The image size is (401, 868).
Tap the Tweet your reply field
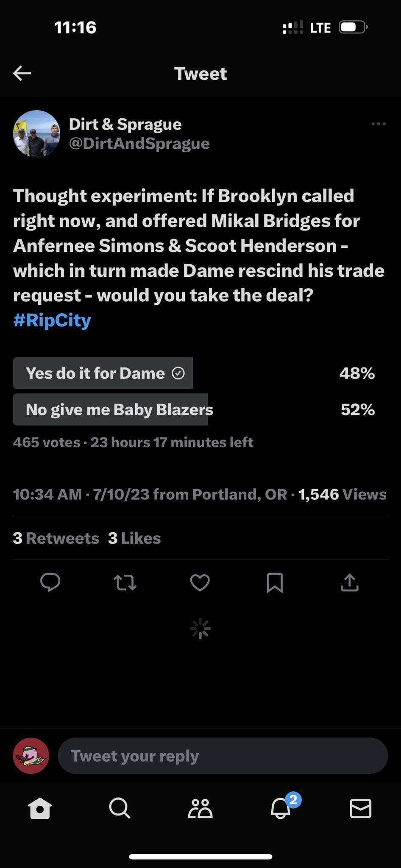[223, 756]
